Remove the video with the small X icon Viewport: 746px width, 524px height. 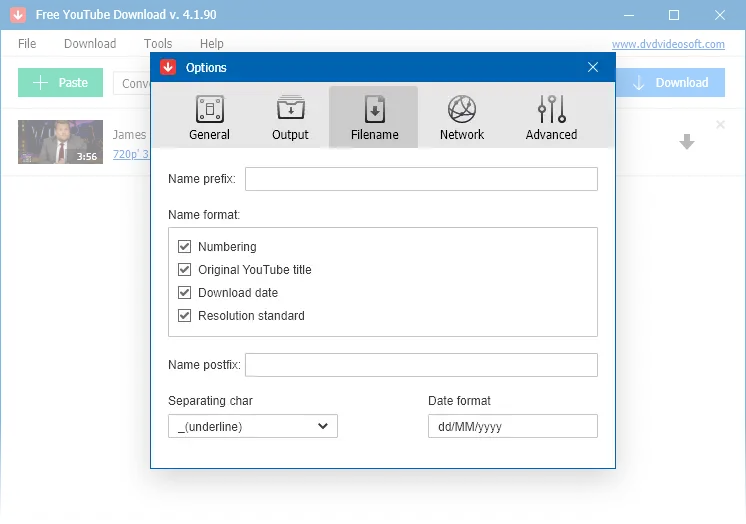click(720, 125)
